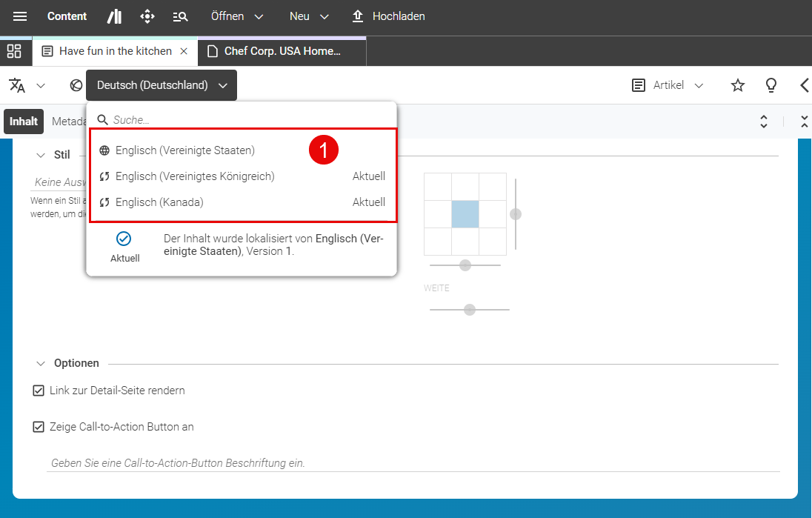This screenshot has width=812, height=518.
Task: Open the Artikel type dropdown chevron
Action: (699, 85)
